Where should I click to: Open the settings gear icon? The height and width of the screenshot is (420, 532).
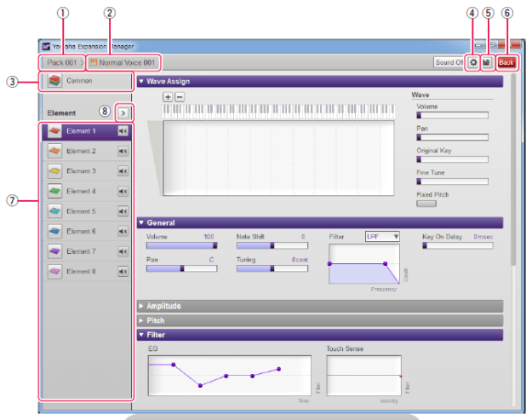473,62
